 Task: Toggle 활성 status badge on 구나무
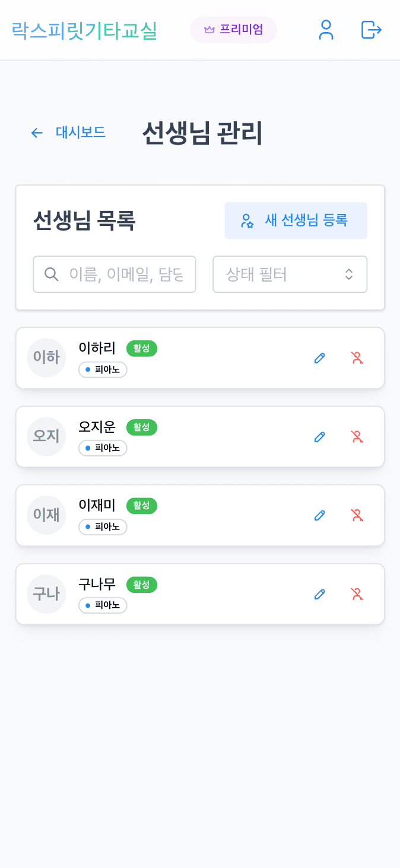tap(141, 585)
